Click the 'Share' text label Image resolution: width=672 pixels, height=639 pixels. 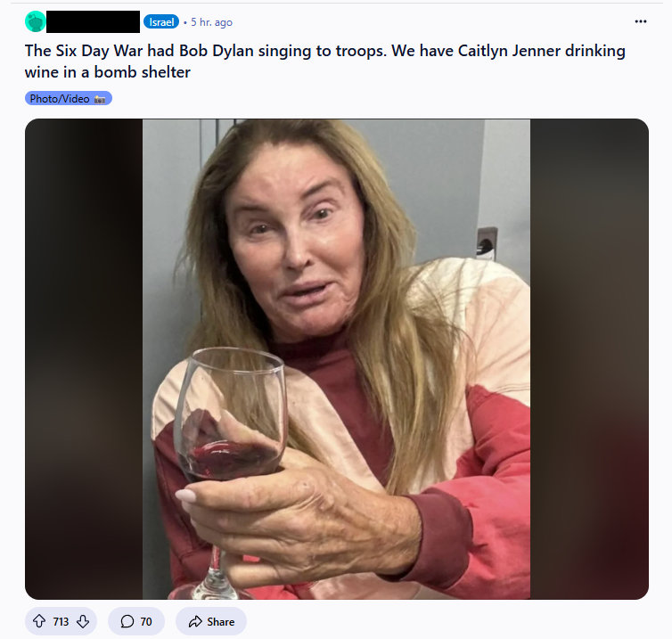[220, 621]
